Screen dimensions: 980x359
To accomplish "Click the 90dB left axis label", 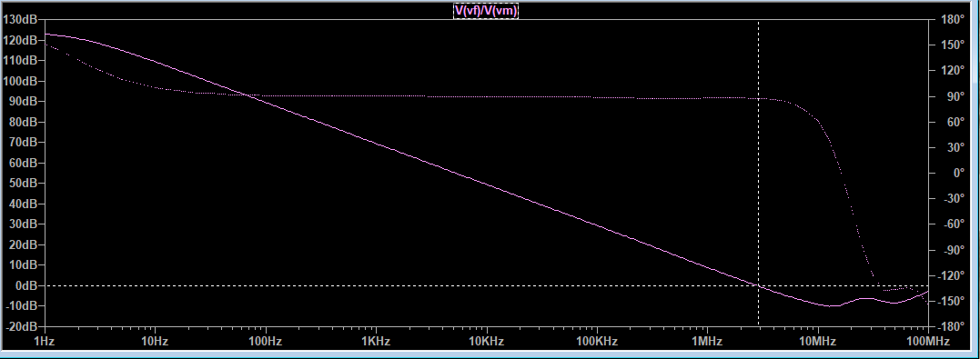I will (x=23, y=101).
